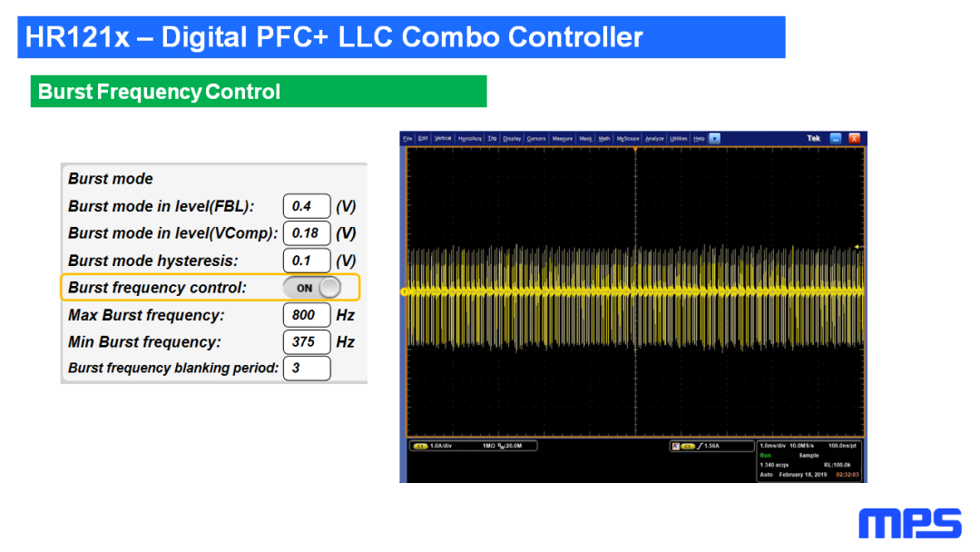Click the Max Burst frequency field

tap(307, 315)
